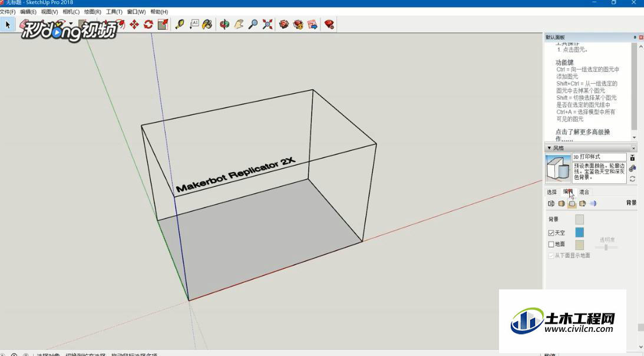Open Modeling settings in style editor
Screen dimensions: 644x356
593,203
